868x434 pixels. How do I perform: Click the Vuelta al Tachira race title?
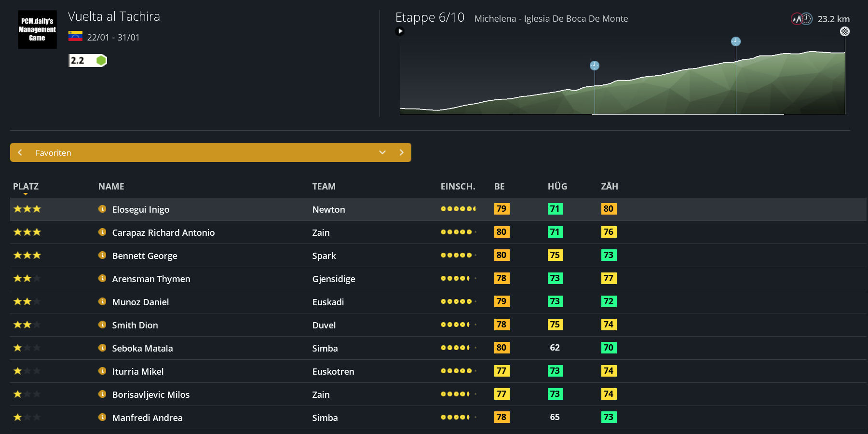click(x=114, y=16)
